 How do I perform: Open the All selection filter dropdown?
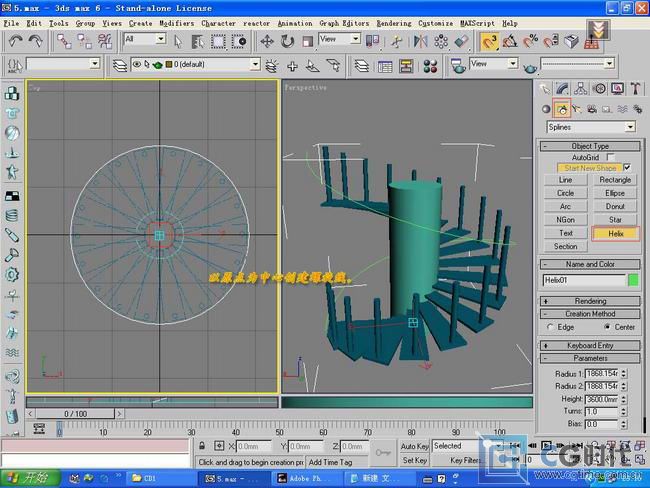point(161,39)
